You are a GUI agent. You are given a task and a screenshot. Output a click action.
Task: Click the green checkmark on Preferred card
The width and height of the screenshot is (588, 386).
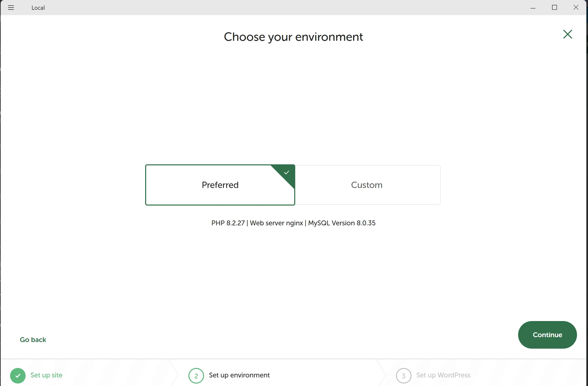tap(286, 172)
